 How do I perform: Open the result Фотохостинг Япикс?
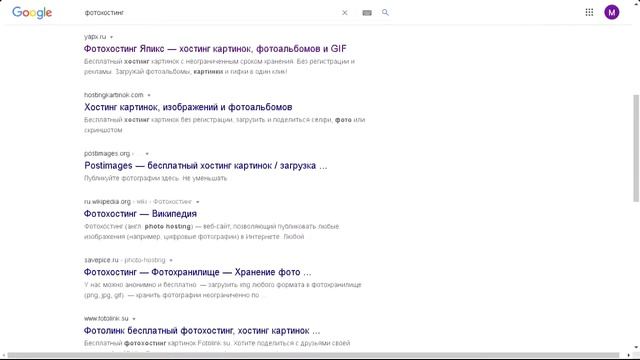(x=215, y=49)
